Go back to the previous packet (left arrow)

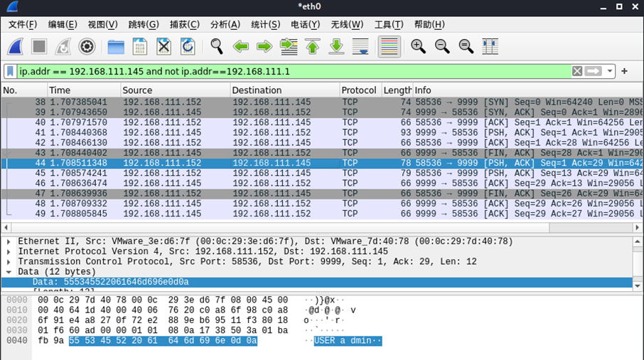241,46
